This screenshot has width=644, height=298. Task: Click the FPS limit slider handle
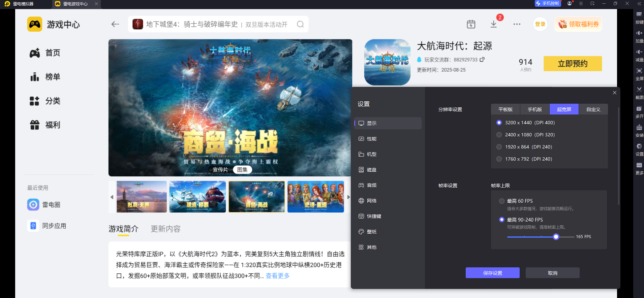pos(556,237)
